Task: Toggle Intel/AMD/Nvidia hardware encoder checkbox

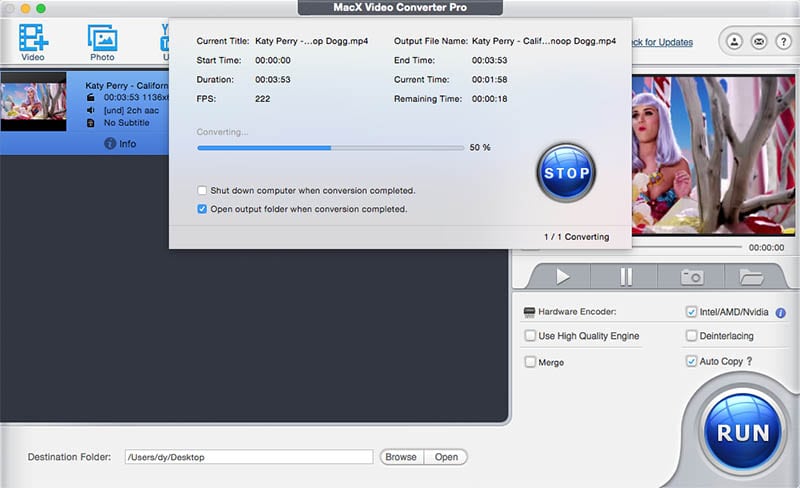Action: point(691,312)
